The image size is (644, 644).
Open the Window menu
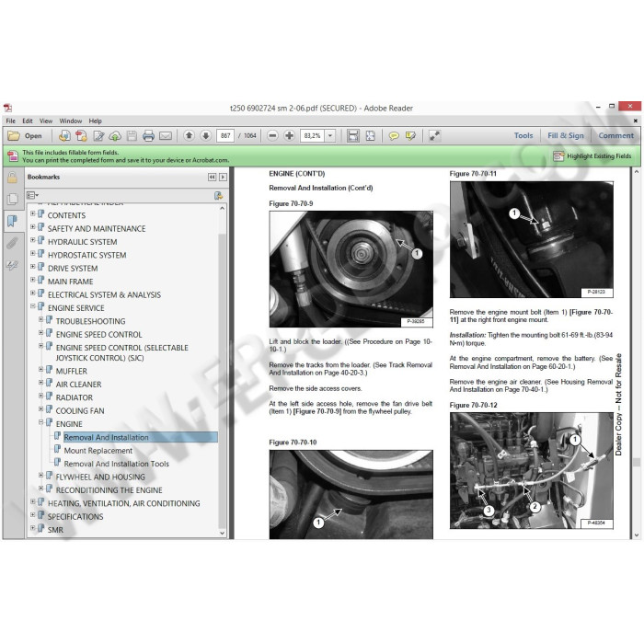pos(71,121)
